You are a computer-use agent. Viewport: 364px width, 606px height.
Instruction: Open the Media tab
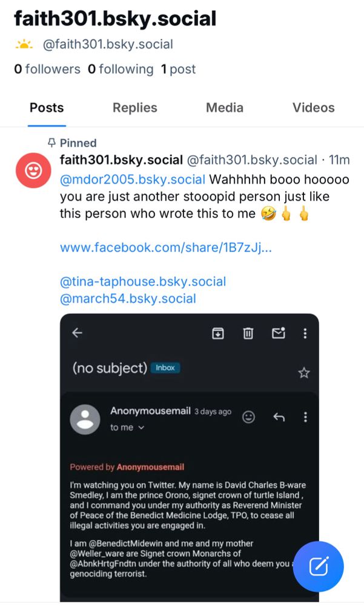point(225,107)
